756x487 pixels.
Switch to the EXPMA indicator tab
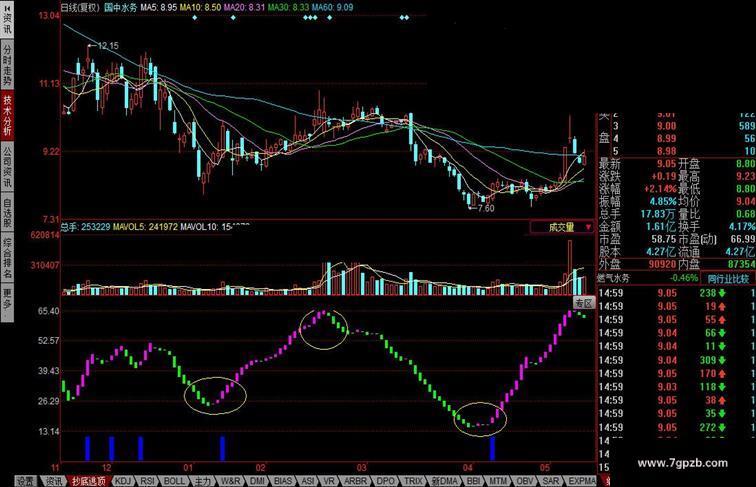(581, 481)
